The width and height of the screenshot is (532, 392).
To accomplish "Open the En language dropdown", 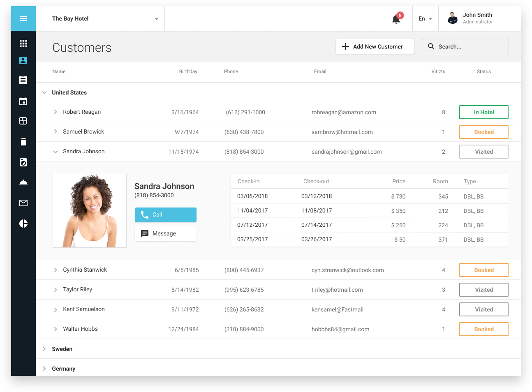I will point(426,18).
